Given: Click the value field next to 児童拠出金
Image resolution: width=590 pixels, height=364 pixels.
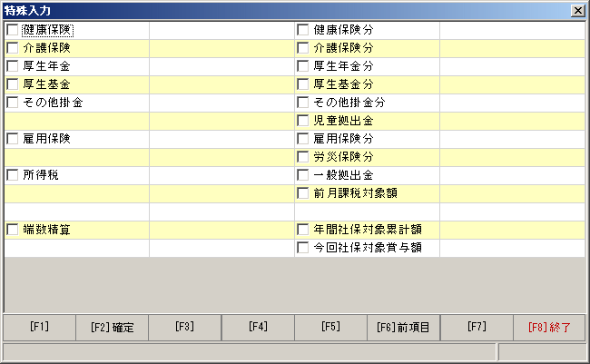Looking at the screenshot, I should point(512,121).
